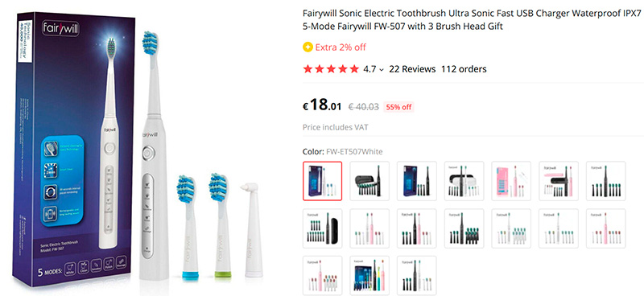The width and height of the screenshot is (644, 296).
Task: Click the red five-star rating icons
Action: 331,69
